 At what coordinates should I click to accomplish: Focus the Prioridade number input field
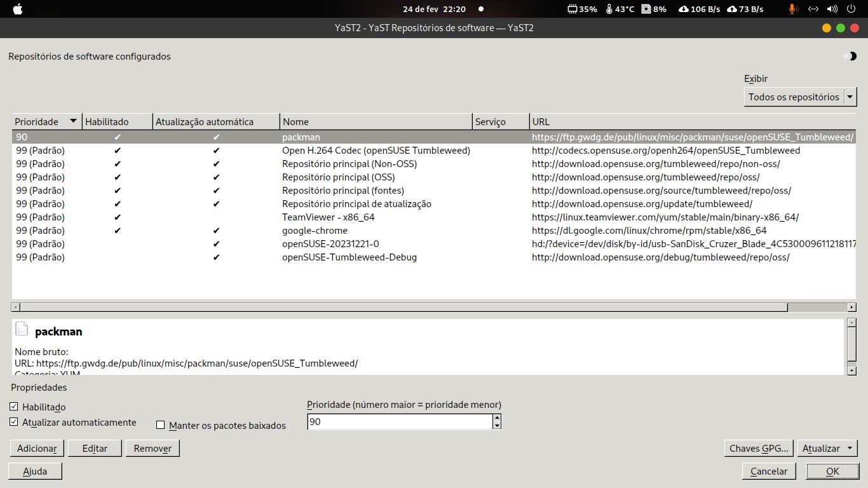tap(400, 421)
